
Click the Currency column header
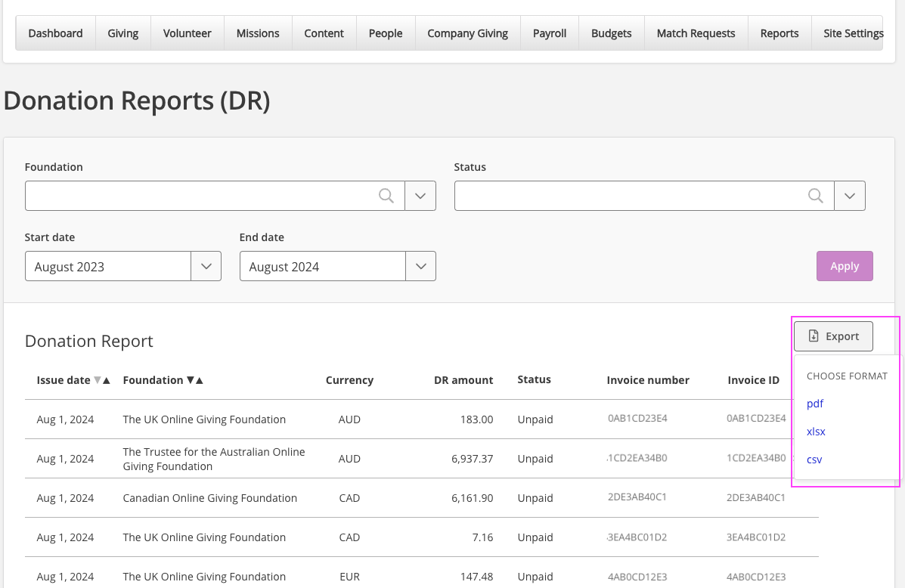tap(349, 380)
